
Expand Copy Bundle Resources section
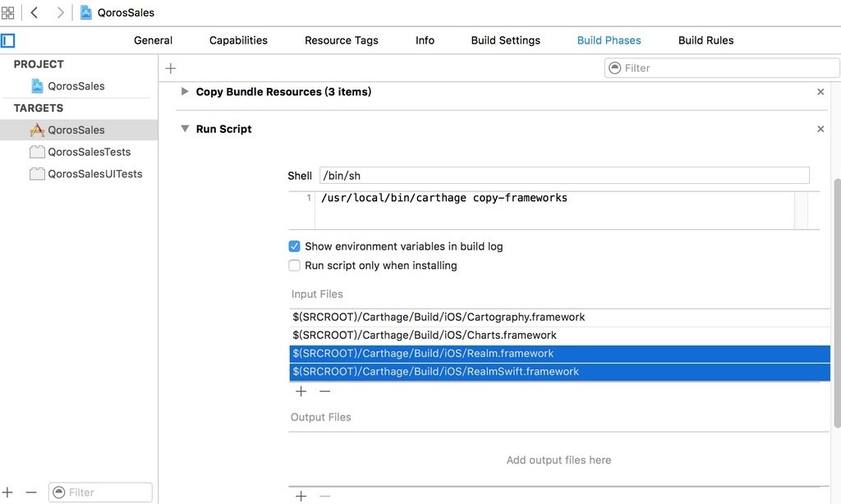[x=185, y=92]
